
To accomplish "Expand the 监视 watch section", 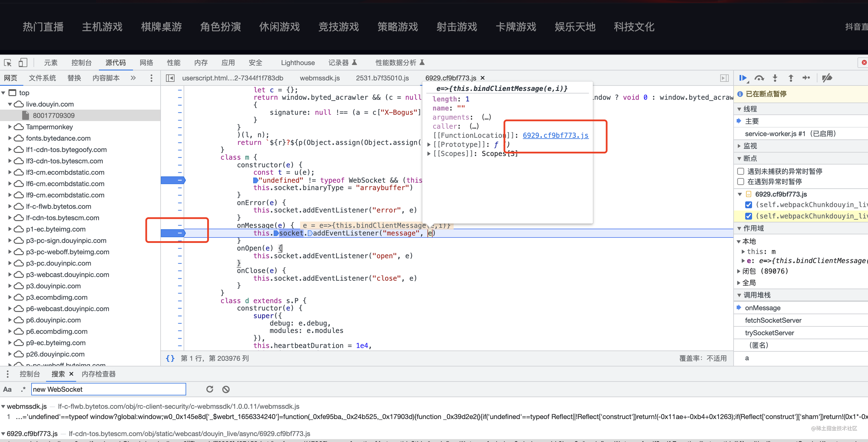I will 739,146.
